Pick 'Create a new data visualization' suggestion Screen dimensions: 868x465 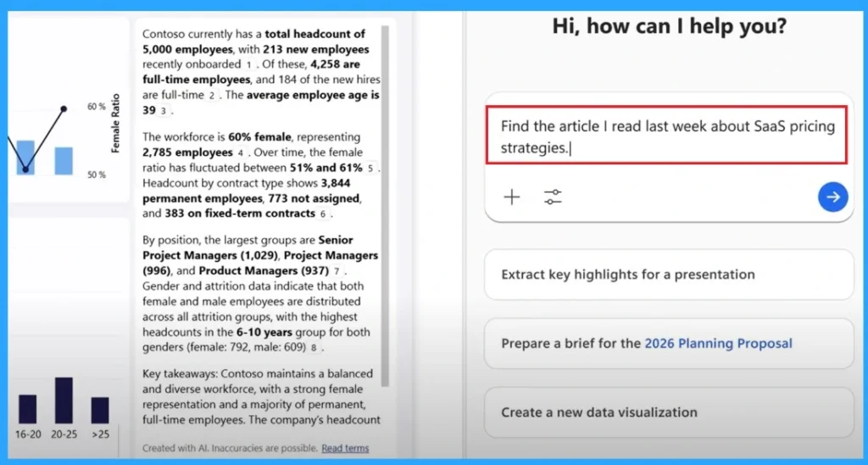point(670,412)
